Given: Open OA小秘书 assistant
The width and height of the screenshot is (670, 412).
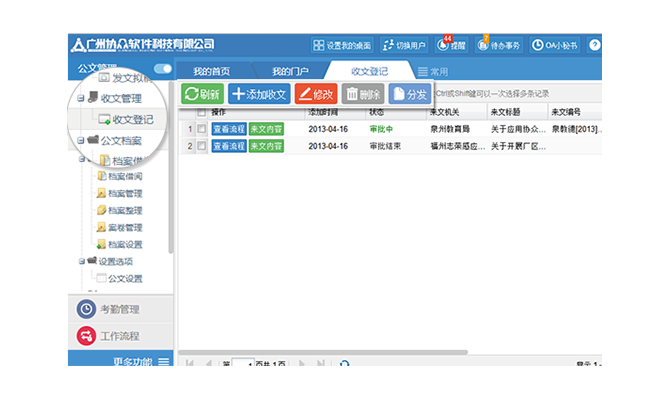Looking at the screenshot, I should pos(553,46).
